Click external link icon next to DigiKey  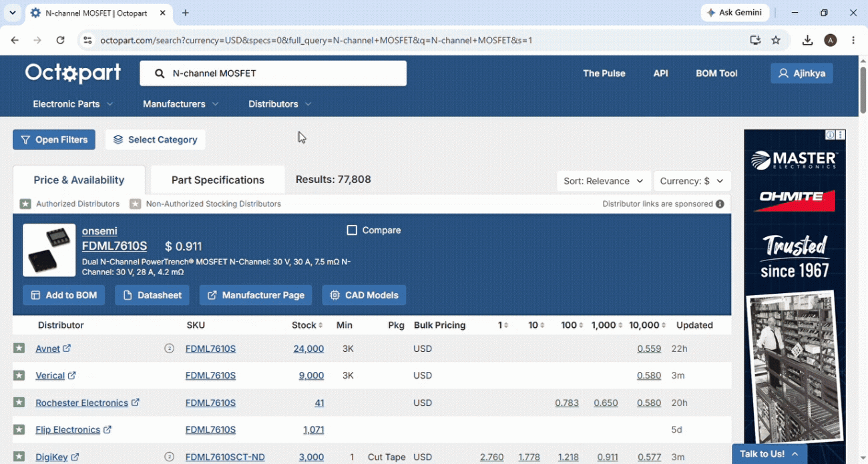point(75,457)
